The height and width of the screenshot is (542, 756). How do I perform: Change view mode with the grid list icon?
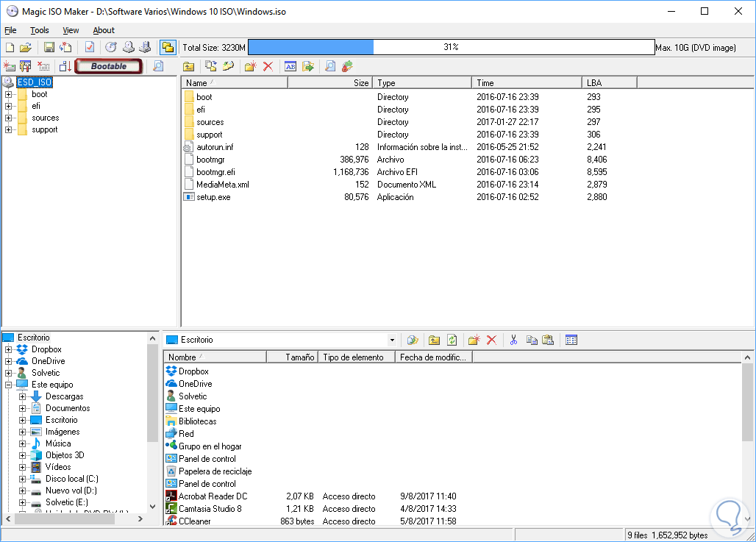[x=571, y=340]
